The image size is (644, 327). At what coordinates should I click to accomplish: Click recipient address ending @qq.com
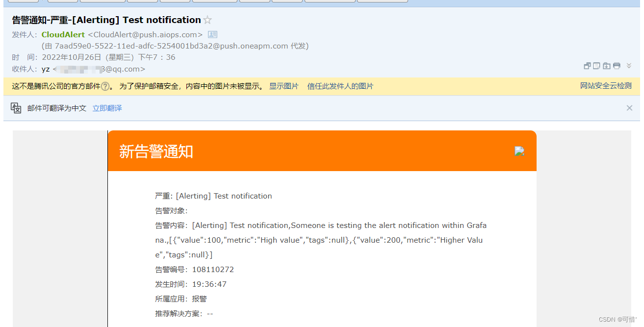tap(99, 69)
